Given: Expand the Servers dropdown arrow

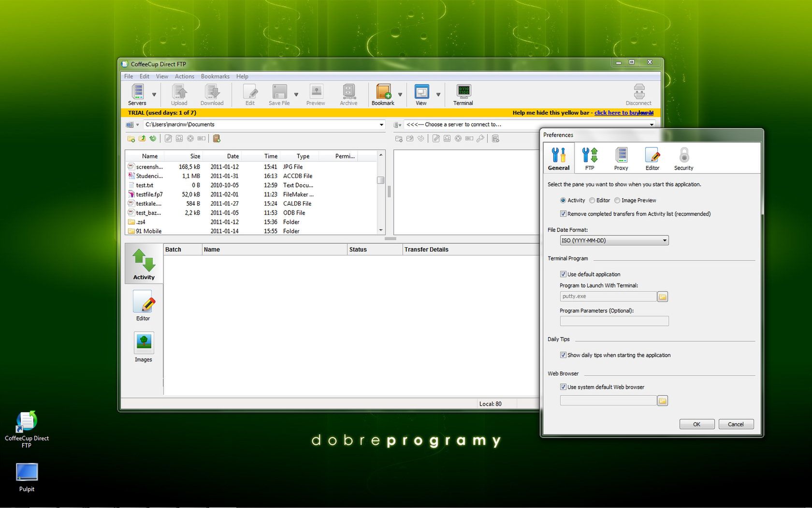Looking at the screenshot, I should tap(154, 95).
